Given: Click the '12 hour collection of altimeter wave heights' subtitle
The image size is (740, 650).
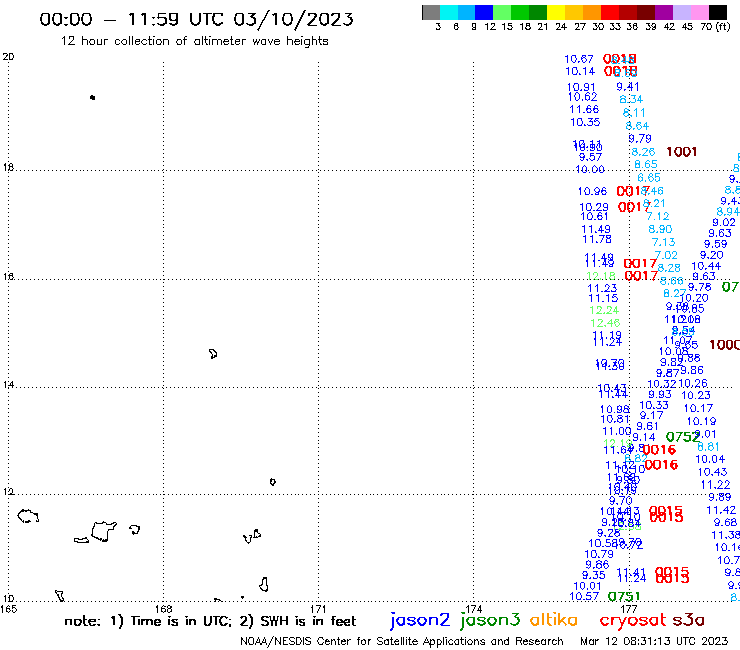Looking at the screenshot, I should [x=194, y=41].
